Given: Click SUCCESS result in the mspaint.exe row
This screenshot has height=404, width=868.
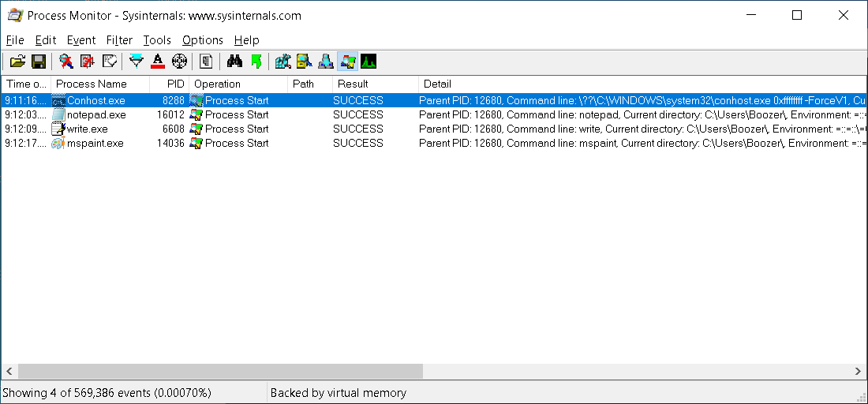Looking at the screenshot, I should pos(357,143).
